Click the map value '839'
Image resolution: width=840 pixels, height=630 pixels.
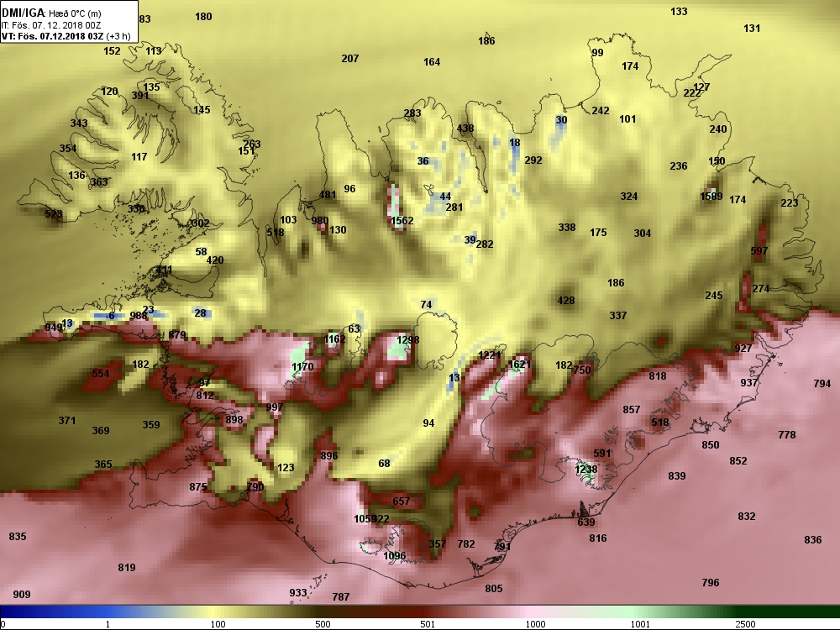(x=676, y=475)
